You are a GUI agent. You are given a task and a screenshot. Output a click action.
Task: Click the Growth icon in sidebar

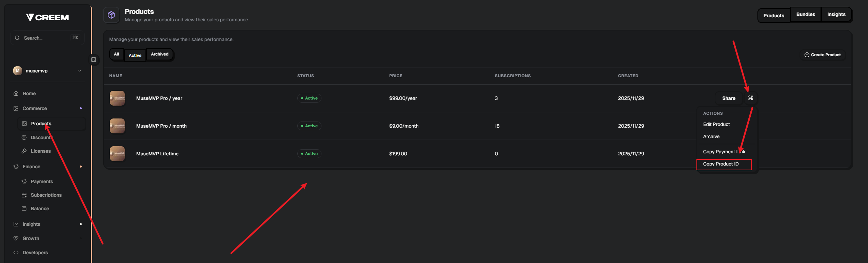[x=16, y=238]
